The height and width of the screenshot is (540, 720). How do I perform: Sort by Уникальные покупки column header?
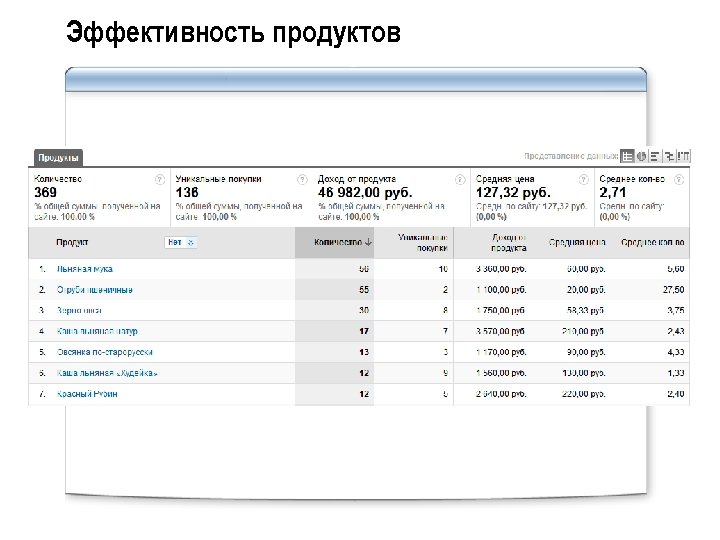click(423, 242)
